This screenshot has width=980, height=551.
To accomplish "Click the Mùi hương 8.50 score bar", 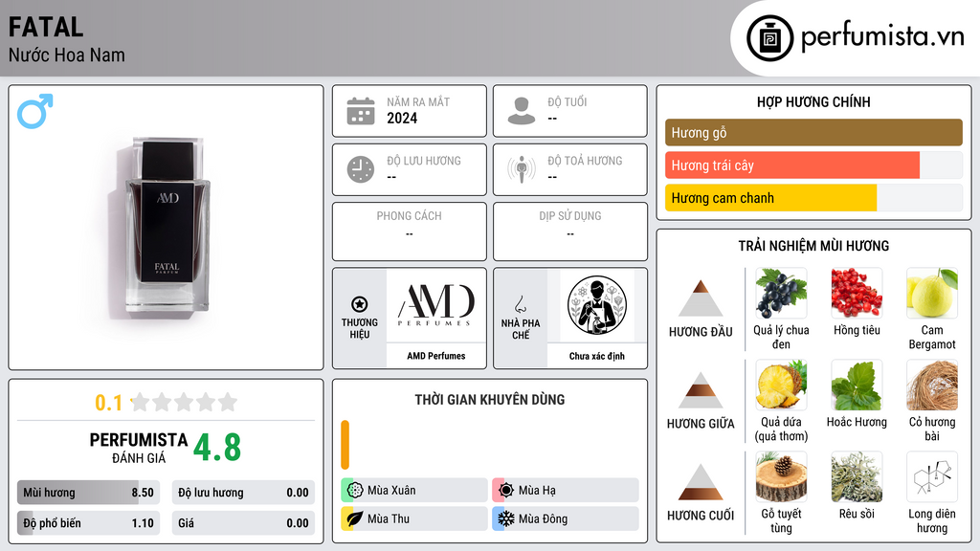I will (x=89, y=493).
